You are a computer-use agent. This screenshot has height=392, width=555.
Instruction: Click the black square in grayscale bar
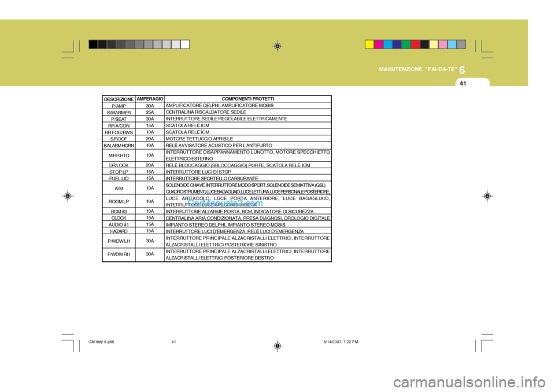point(93,45)
